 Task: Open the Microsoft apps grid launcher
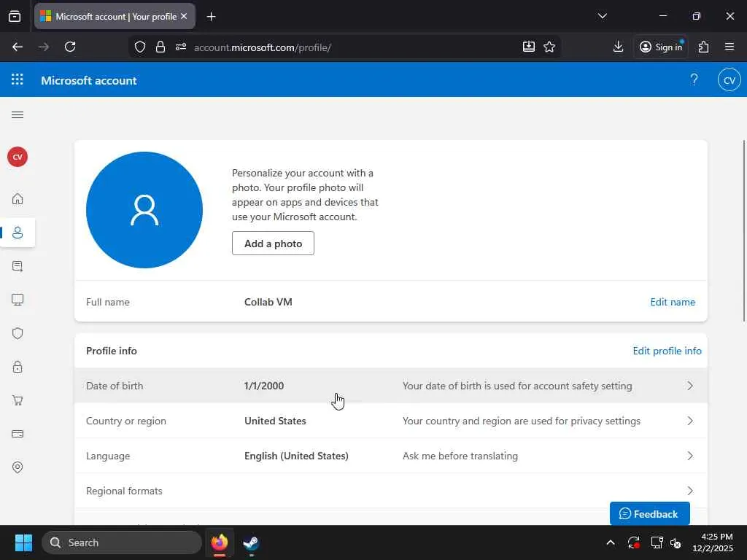click(x=18, y=79)
